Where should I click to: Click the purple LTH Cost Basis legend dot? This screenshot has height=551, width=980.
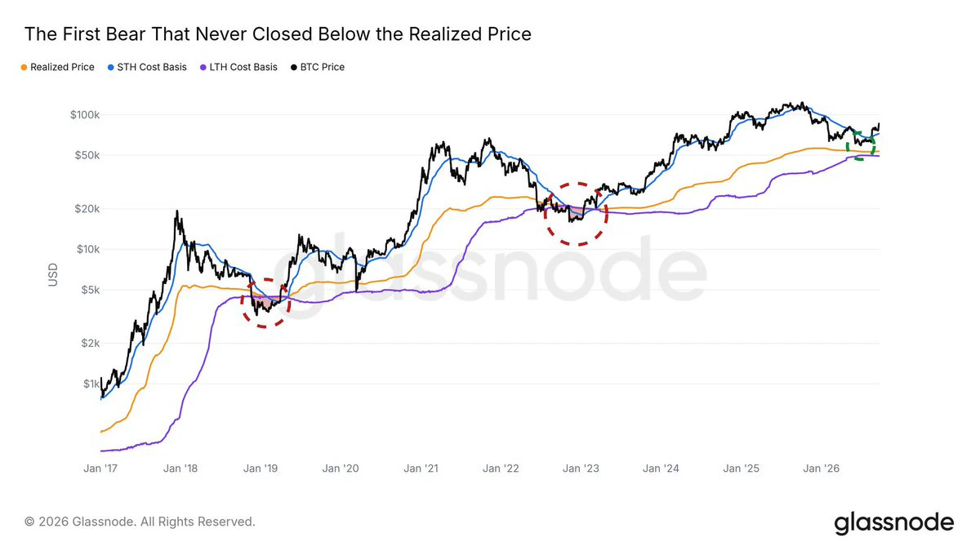[x=203, y=68]
